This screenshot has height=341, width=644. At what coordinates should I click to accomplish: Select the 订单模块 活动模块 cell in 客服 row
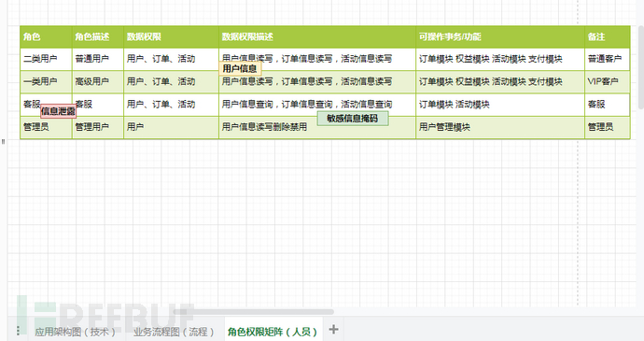[500, 105]
